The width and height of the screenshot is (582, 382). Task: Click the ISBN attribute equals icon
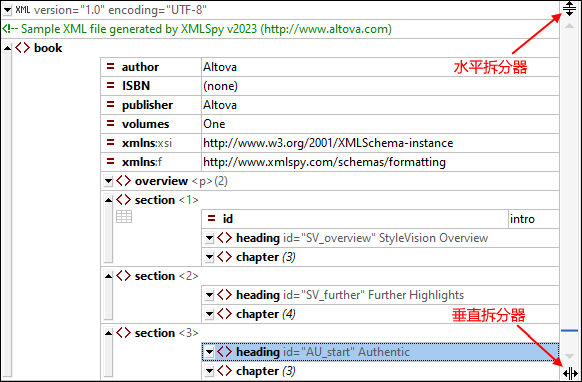click(x=110, y=85)
